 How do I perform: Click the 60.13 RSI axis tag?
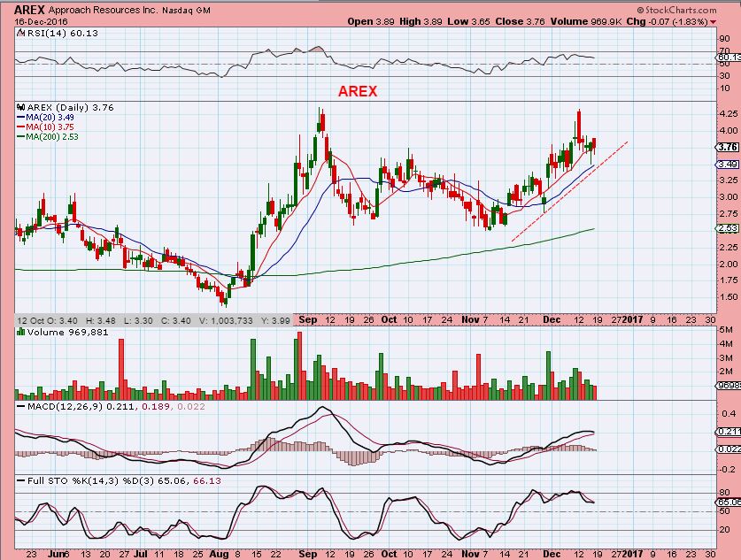coord(729,58)
